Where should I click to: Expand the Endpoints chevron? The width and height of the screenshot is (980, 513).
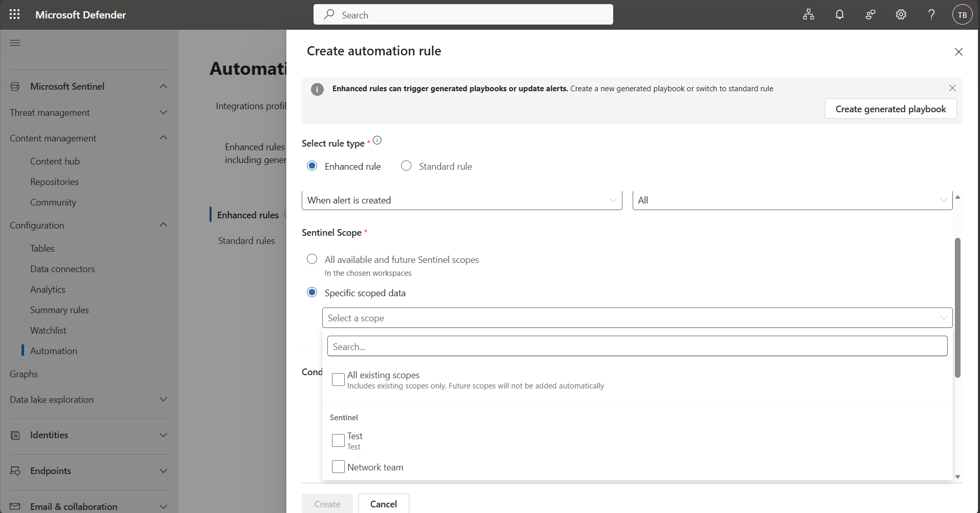[x=163, y=471]
